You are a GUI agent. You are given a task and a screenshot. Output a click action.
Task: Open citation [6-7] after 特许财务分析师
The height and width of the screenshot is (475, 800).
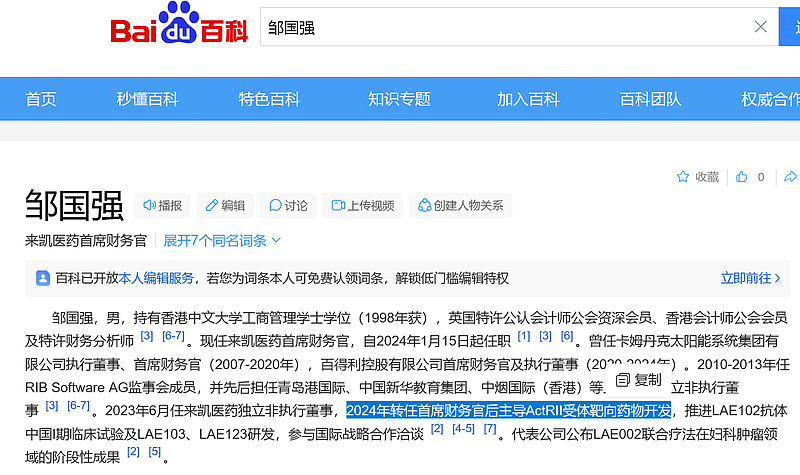(x=173, y=336)
